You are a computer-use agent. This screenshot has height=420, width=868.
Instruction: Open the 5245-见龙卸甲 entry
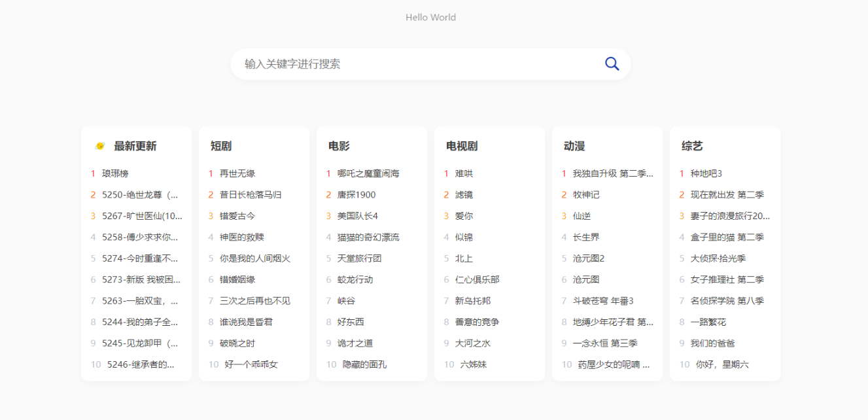click(140, 343)
